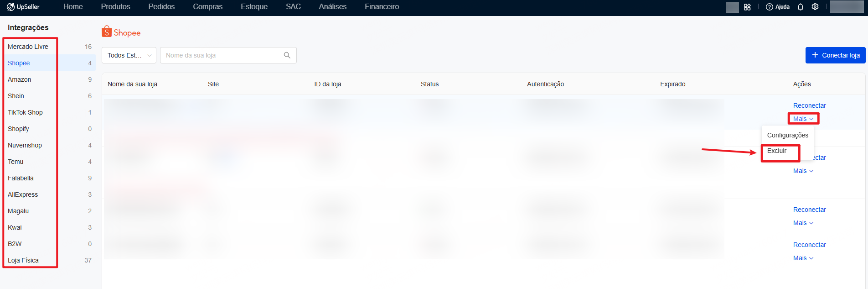Click the Shopee logo header
The image size is (868, 289).
coord(121,32)
